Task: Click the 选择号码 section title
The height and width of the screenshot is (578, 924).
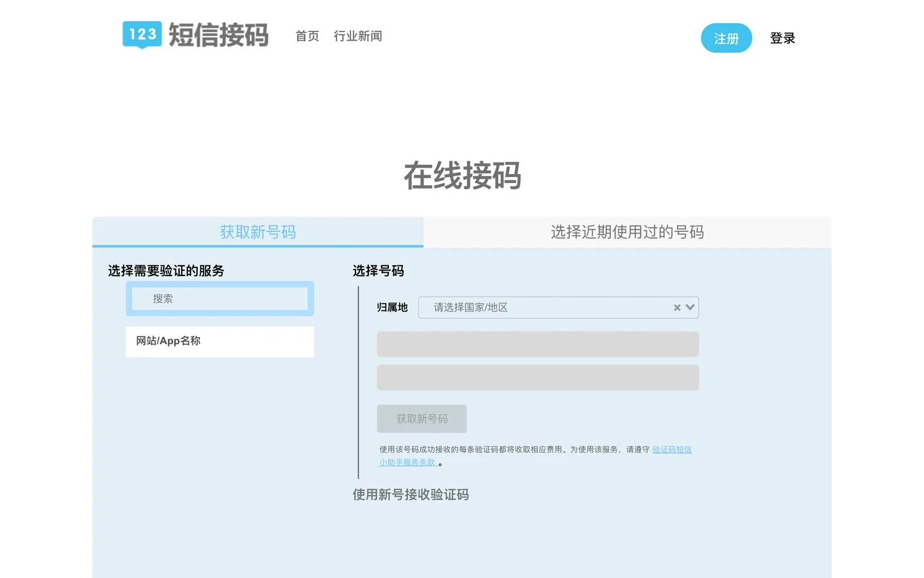Action: (x=378, y=271)
